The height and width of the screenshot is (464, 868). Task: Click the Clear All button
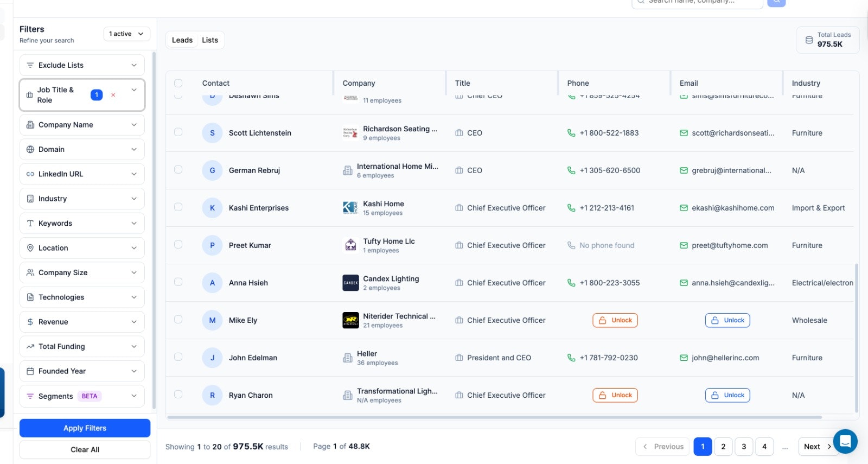[x=85, y=449]
